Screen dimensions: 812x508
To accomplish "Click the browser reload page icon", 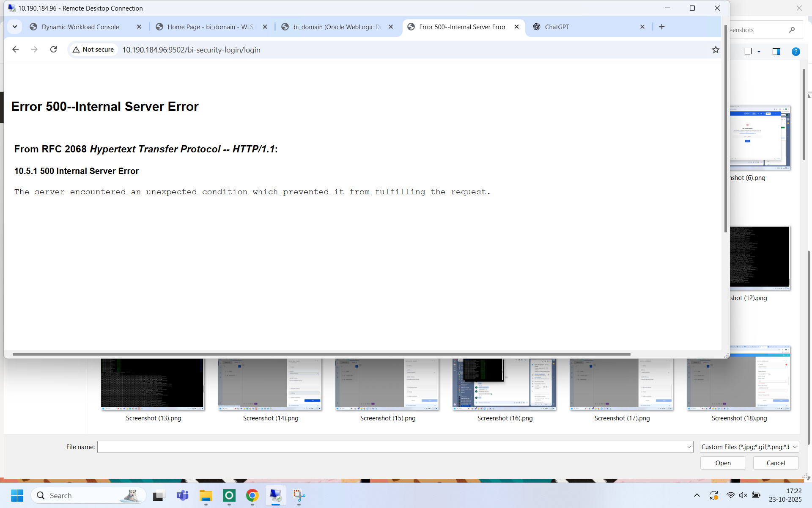I will click(53, 50).
